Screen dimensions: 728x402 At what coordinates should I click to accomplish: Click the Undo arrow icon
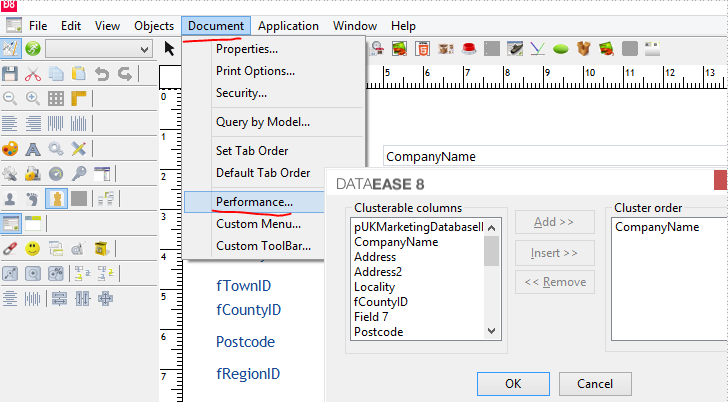coord(102,74)
